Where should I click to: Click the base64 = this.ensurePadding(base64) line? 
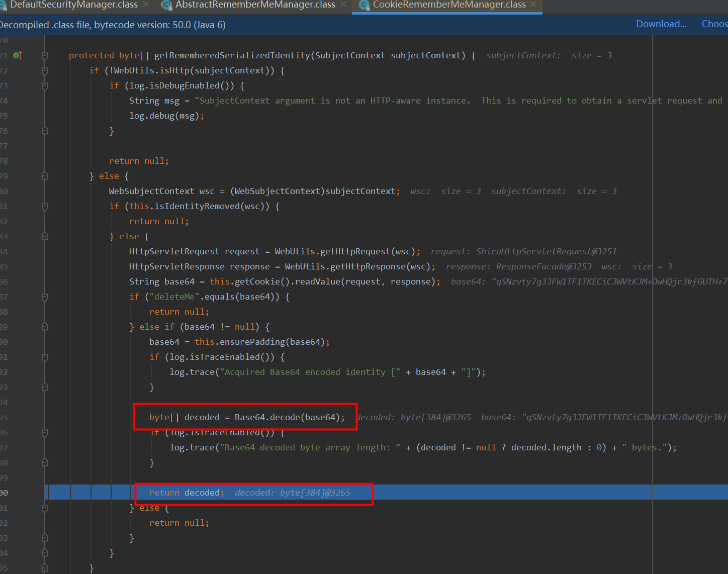(x=239, y=342)
